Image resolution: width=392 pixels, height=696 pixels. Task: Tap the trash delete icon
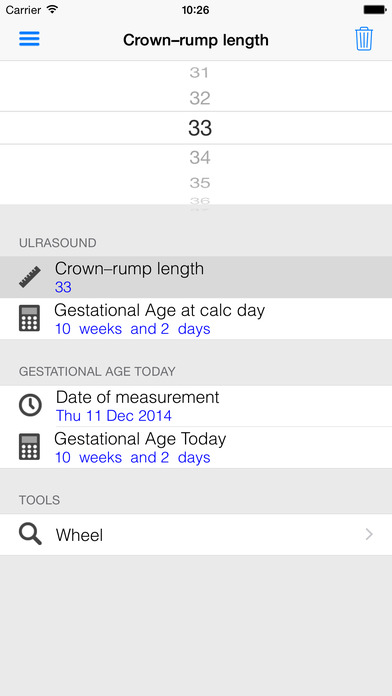click(364, 39)
